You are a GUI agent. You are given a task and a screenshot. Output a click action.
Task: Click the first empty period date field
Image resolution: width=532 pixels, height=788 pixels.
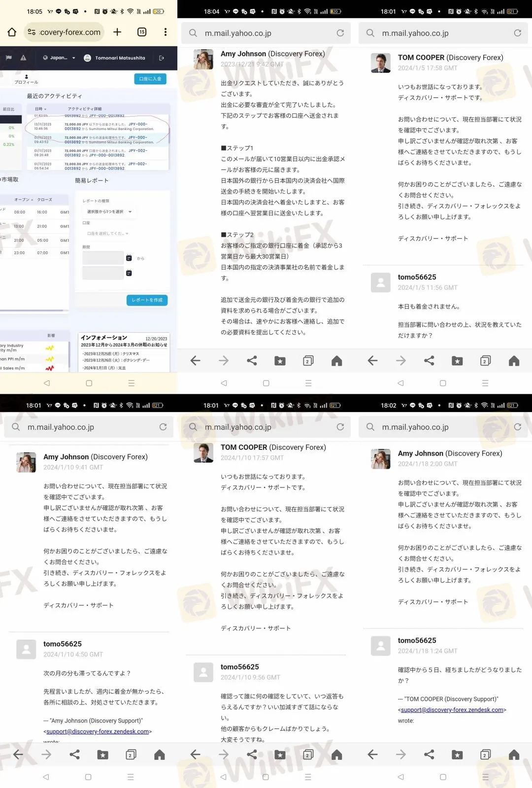(x=103, y=258)
